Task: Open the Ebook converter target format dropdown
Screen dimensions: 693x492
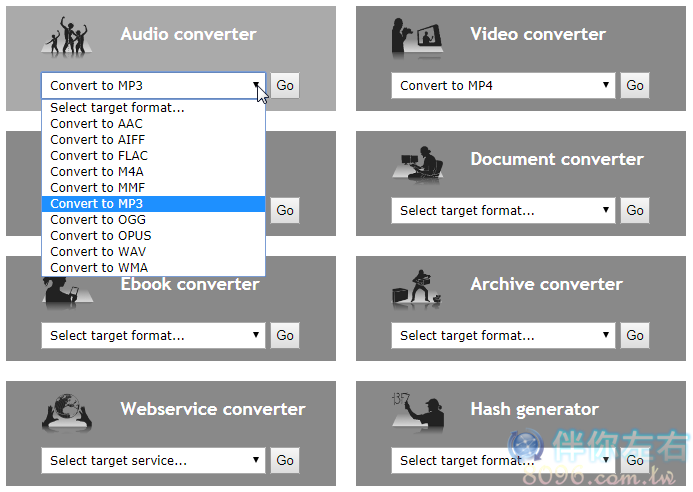Action: point(153,336)
